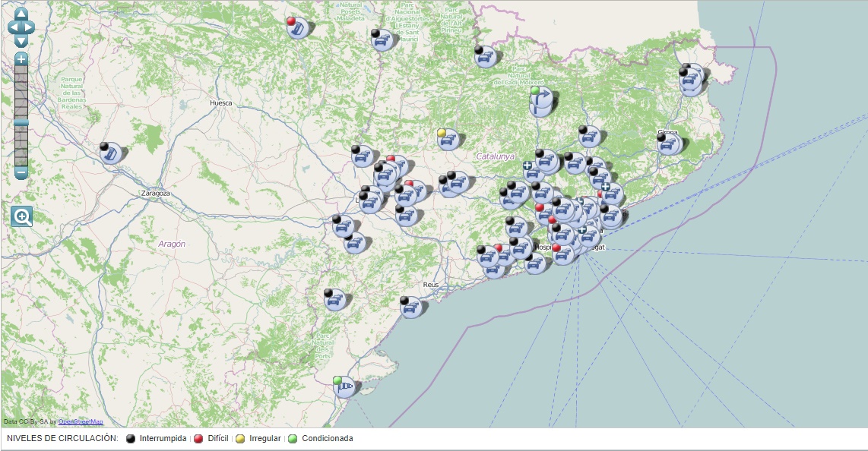The width and height of the screenshot is (868, 451).
Task: Open the yellow irregular traffic marker
Action: pos(448,140)
